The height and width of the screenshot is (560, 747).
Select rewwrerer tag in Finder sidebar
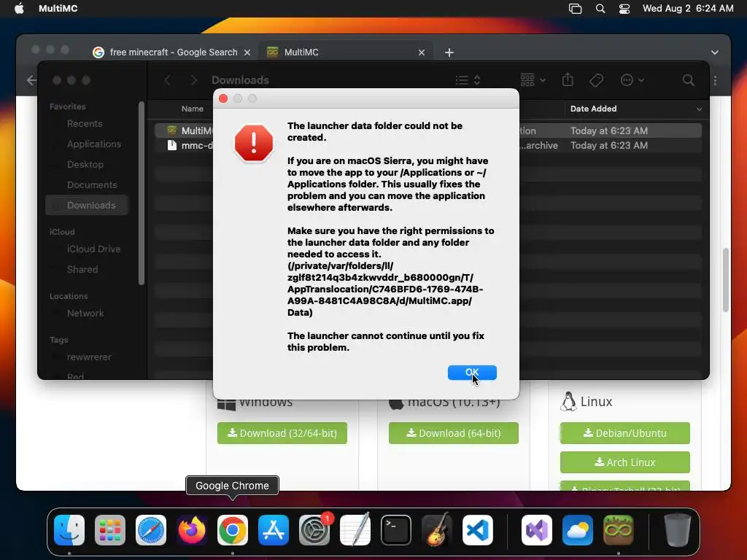coord(88,357)
